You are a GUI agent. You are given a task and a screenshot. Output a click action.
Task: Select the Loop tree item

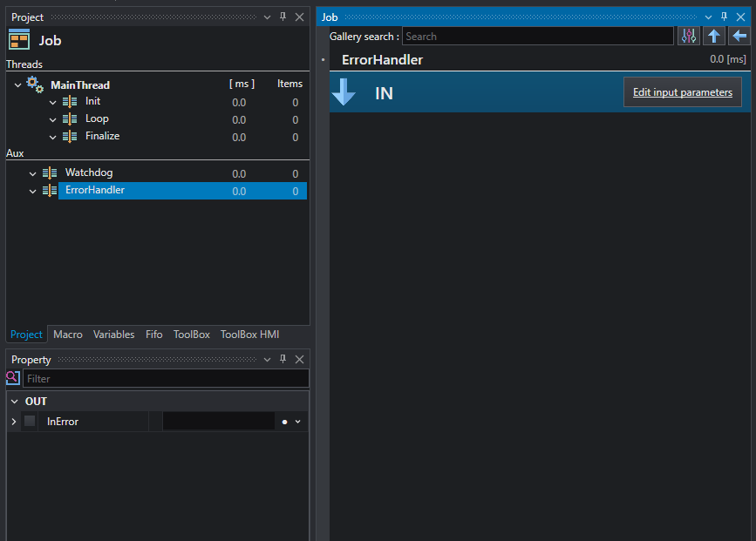tap(97, 118)
